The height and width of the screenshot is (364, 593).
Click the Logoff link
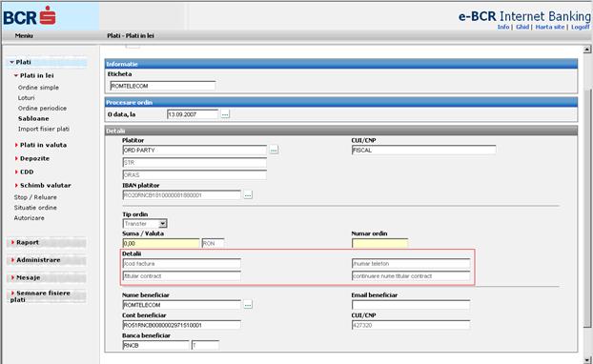click(581, 27)
